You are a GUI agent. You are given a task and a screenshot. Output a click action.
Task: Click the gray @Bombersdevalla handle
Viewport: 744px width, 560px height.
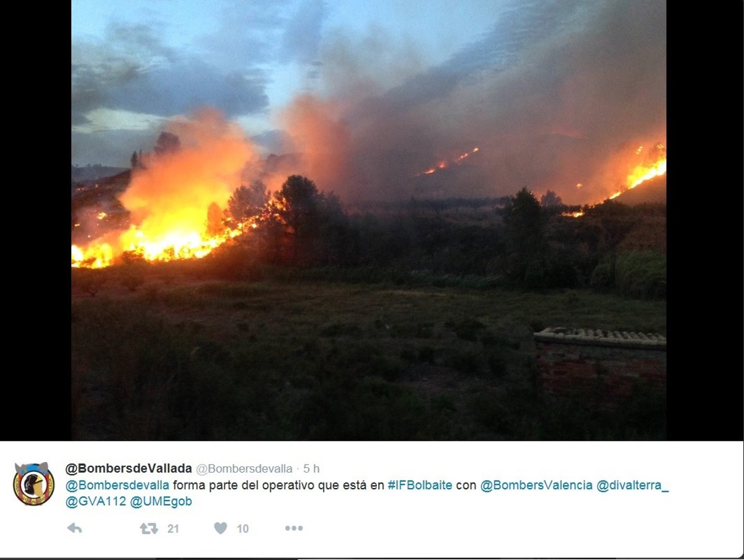coord(244,469)
